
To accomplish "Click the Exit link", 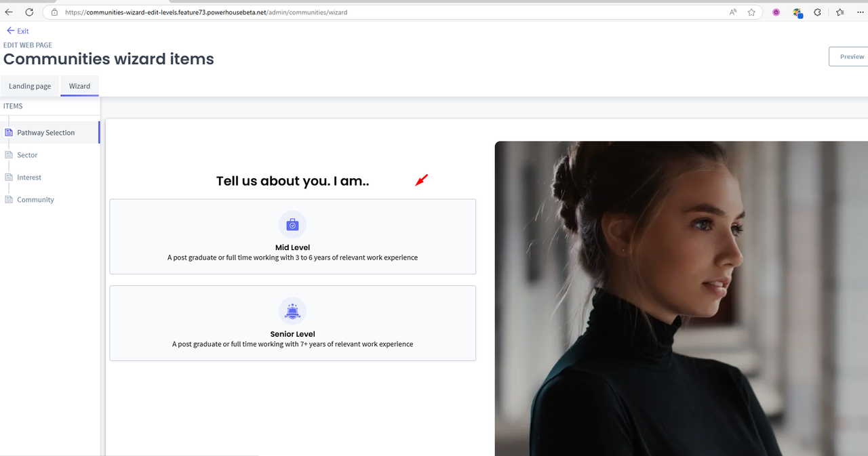I will 18,31.
